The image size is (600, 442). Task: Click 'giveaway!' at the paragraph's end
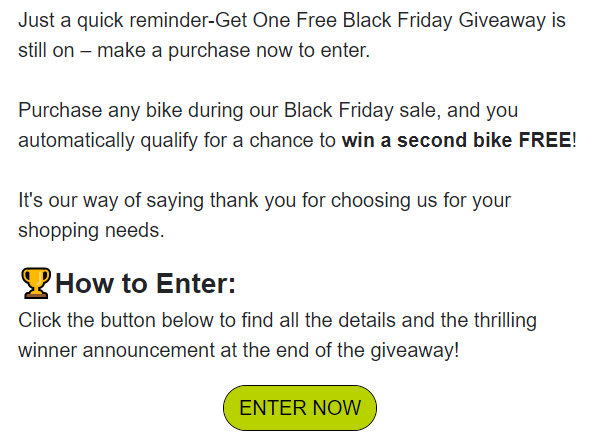pos(414,351)
